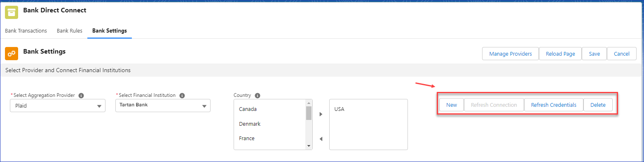Click the Manage Providers button
The height and width of the screenshot is (162, 644).
click(x=511, y=54)
